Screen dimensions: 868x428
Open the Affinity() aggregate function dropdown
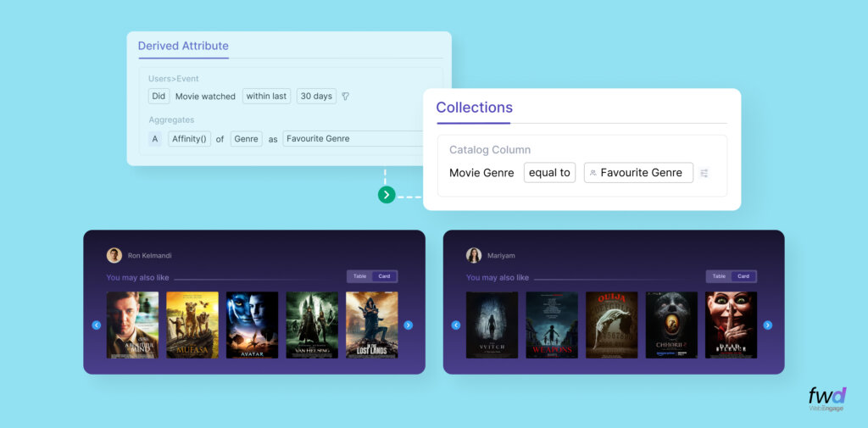pyautogui.click(x=189, y=139)
